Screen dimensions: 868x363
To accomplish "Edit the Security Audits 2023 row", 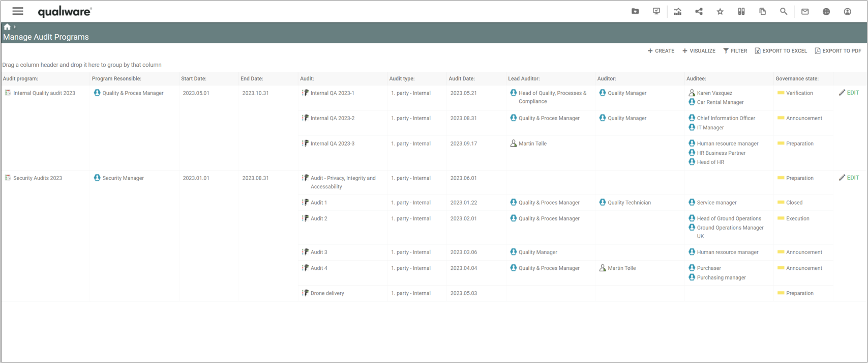I will pos(849,178).
